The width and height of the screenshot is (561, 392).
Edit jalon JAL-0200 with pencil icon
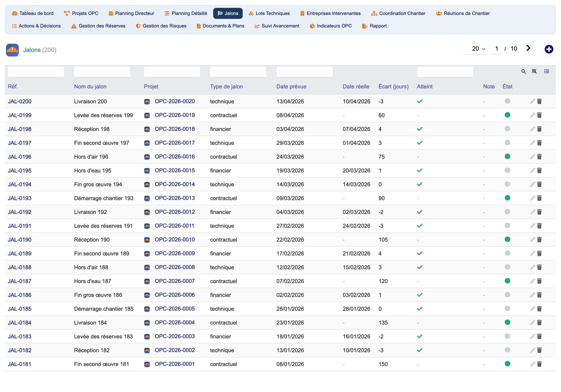point(532,101)
